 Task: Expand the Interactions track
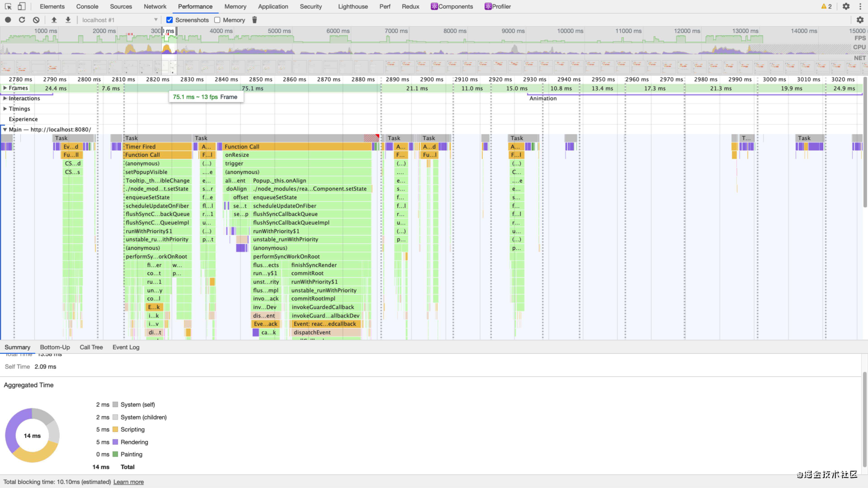(5, 98)
